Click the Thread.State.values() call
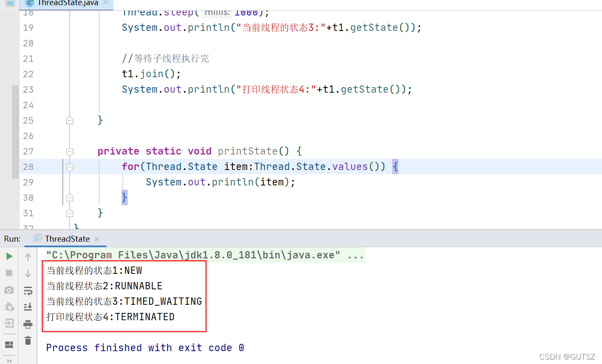The image size is (602, 364). click(320, 167)
